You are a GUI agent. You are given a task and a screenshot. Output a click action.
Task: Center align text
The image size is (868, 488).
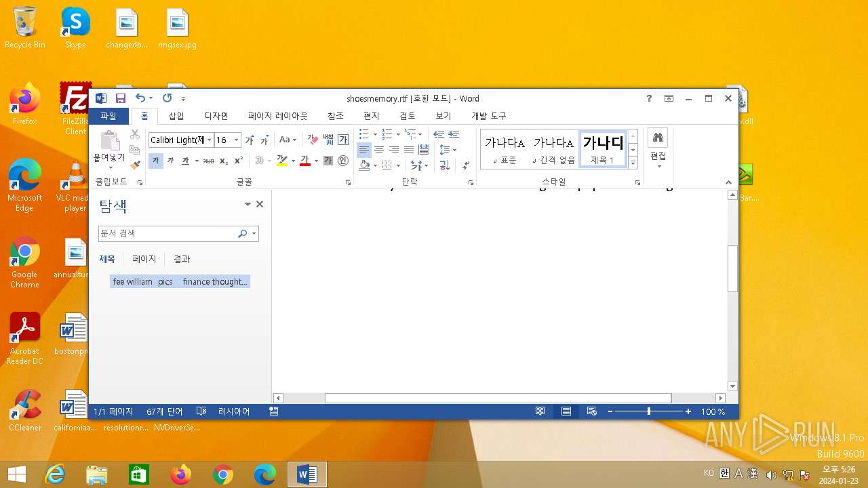(x=379, y=150)
